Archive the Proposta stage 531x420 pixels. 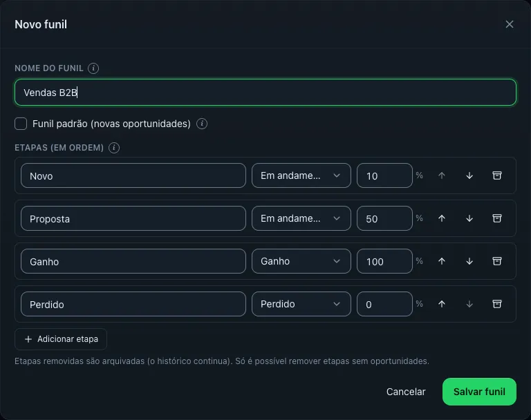click(497, 218)
